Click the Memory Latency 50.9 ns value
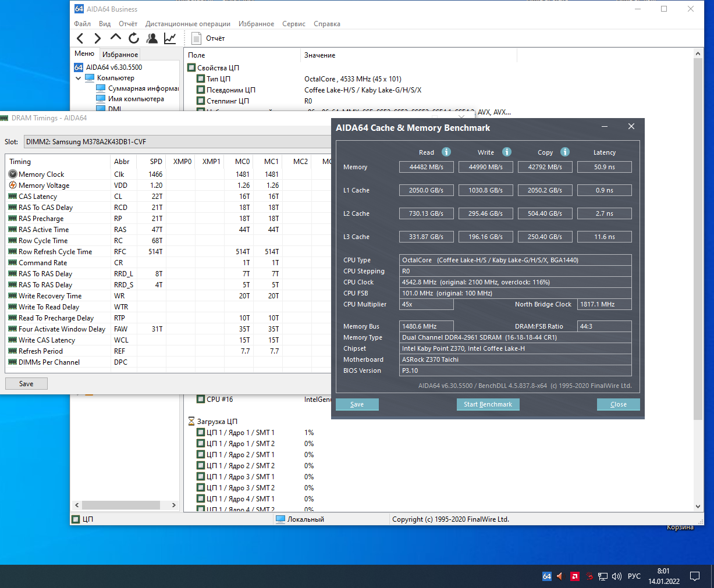 tap(605, 167)
